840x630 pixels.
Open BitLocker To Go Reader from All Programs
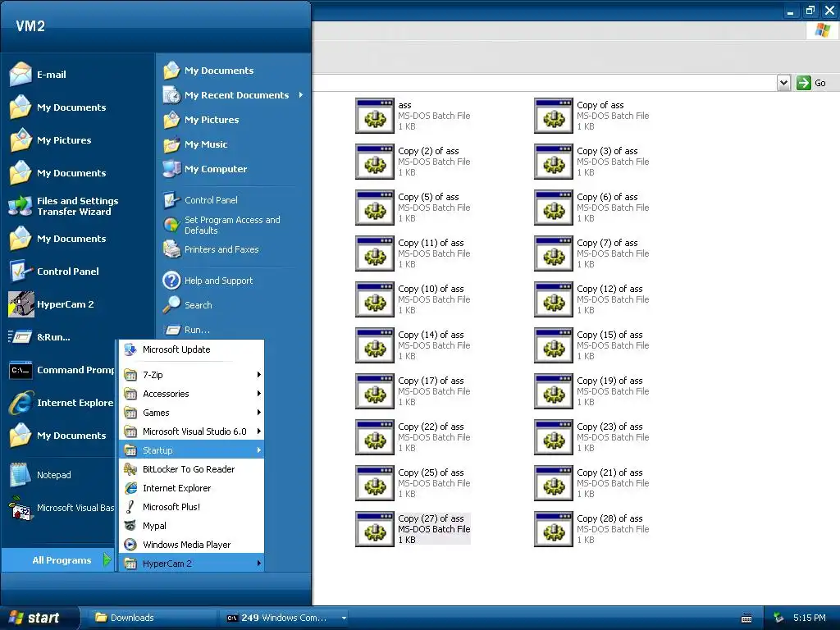[192, 469]
